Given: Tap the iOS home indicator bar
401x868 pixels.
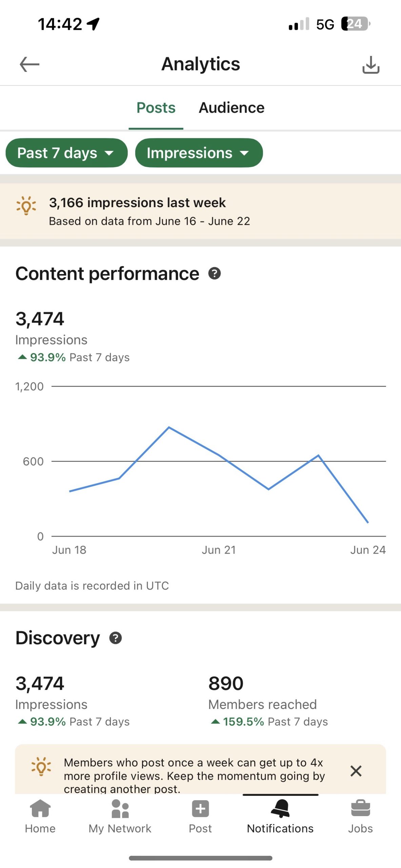Looking at the screenshot, I should [x=200, y=858].
